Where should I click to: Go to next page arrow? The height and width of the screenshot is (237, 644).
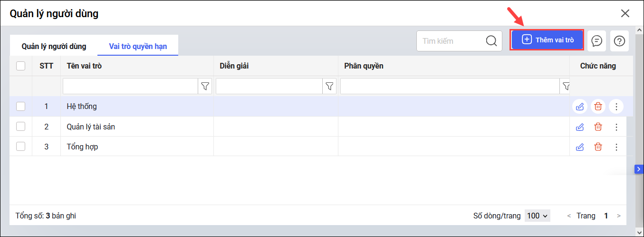(618, 216)
